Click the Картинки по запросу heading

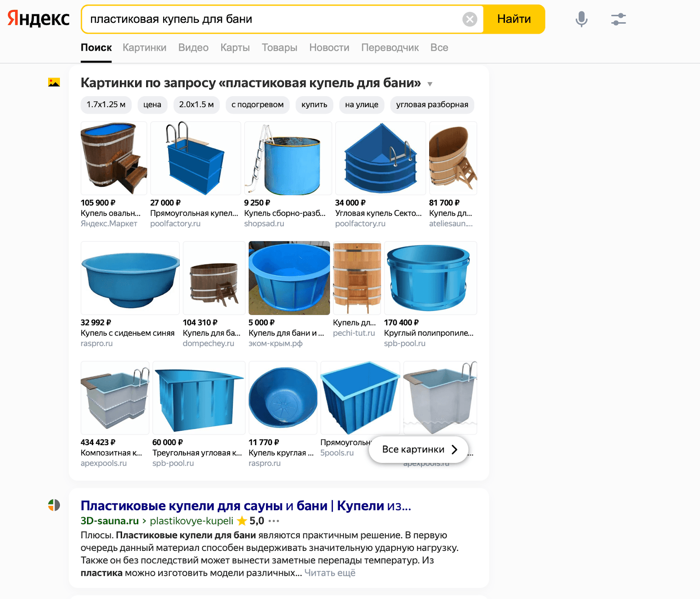251,83
